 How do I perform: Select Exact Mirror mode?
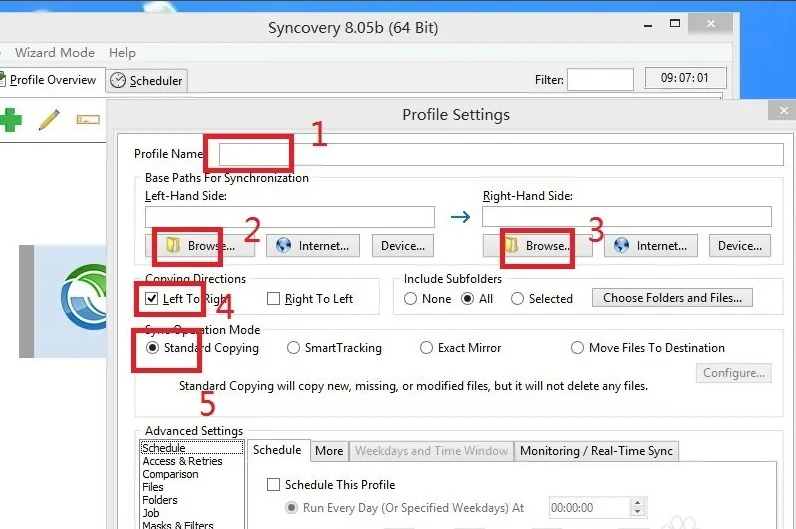[426, 348]
